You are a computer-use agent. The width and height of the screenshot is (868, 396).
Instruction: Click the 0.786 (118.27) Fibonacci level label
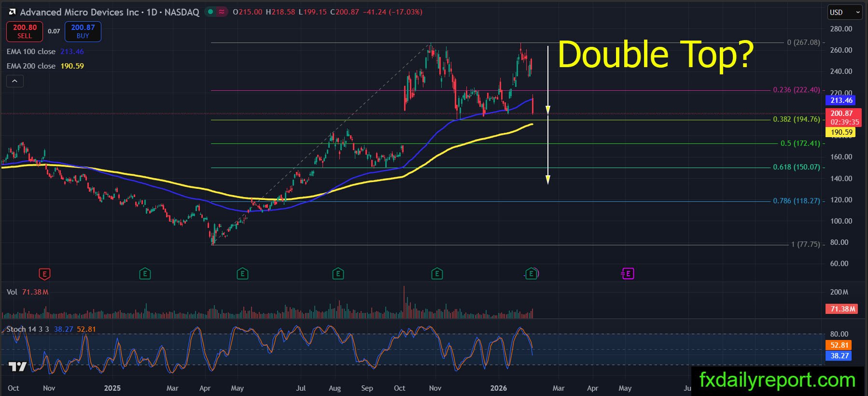pyautogui.click(x=797, y=201)
